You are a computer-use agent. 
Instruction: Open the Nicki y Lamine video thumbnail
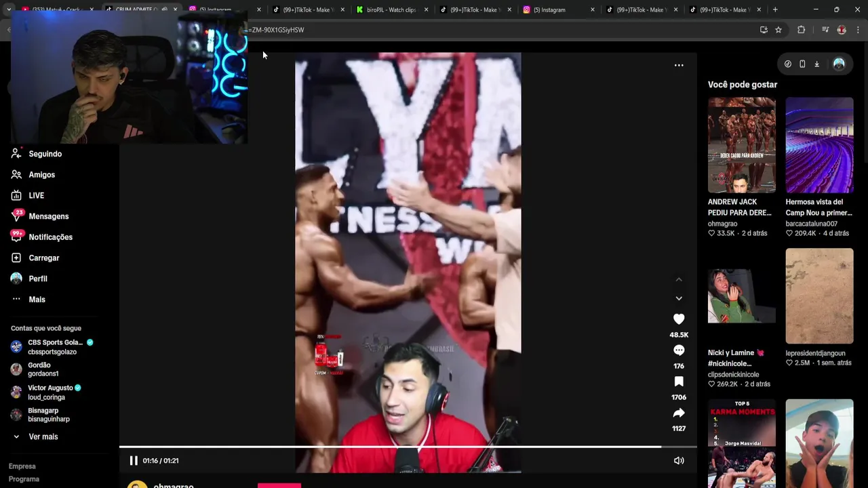click(741, 296)
